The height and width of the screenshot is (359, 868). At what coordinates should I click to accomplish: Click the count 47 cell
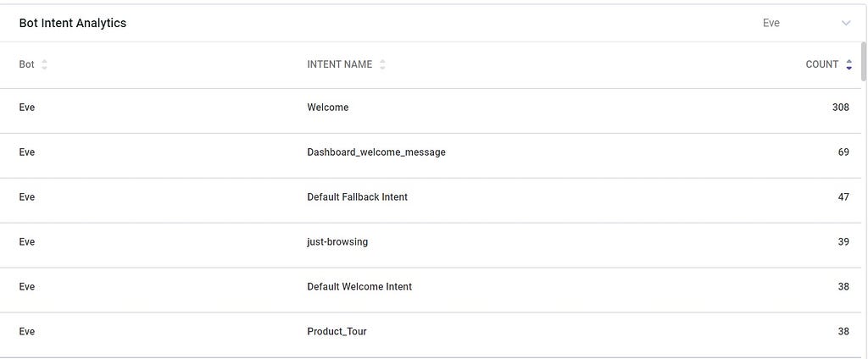click(x=843, y=197)
